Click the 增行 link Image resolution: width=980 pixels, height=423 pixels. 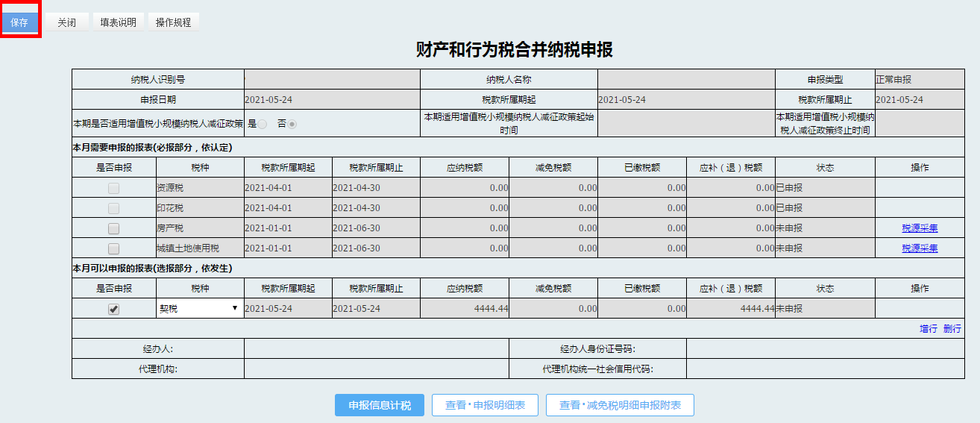(929, 329)
